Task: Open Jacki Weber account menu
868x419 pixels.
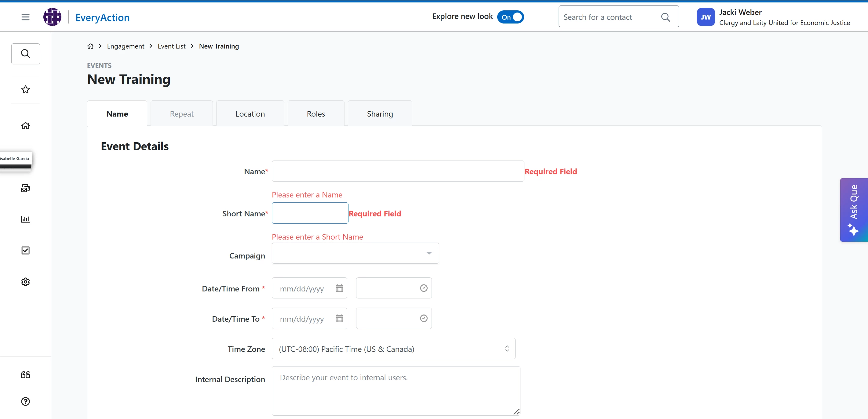Action: coord(773,17)
